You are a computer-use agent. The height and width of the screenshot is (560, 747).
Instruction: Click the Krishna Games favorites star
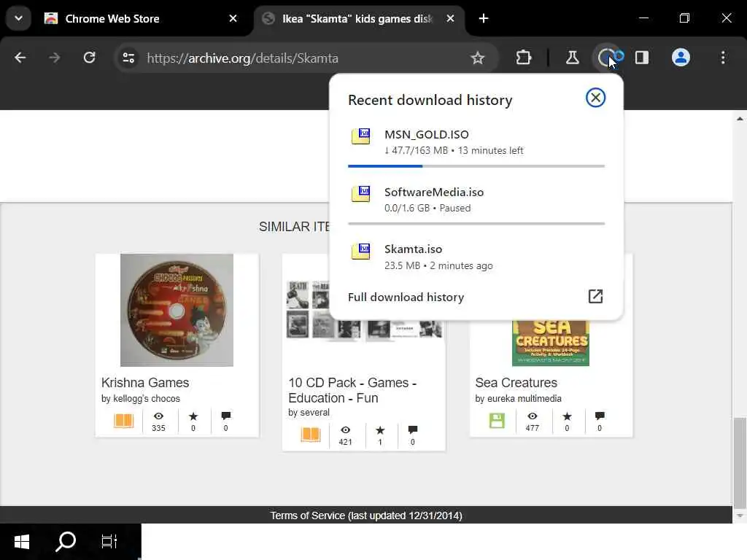(193, 416)
